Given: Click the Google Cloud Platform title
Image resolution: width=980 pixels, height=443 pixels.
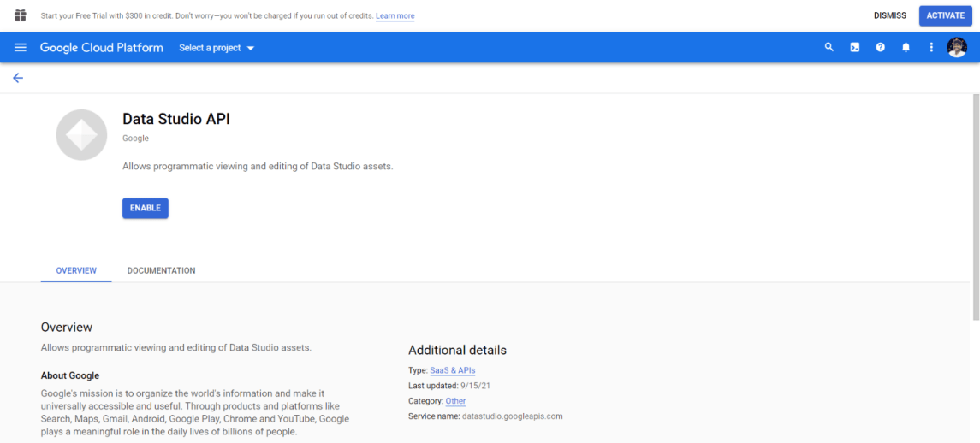Looking at the screenshot, I should 102,48.
